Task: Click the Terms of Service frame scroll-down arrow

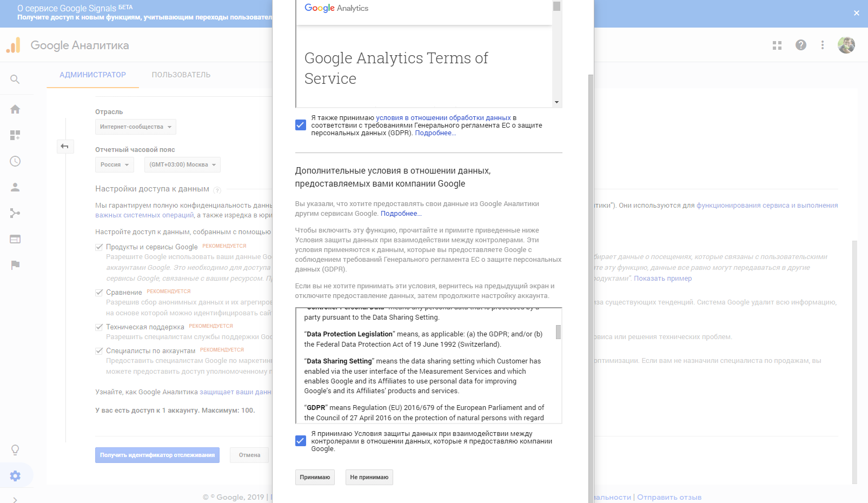Action: pyautogui.click(x=556, y=102)
